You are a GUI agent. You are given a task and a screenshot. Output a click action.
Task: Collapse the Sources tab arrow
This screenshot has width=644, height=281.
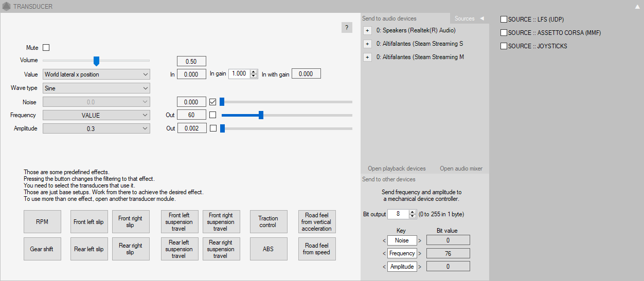[482, 18]
